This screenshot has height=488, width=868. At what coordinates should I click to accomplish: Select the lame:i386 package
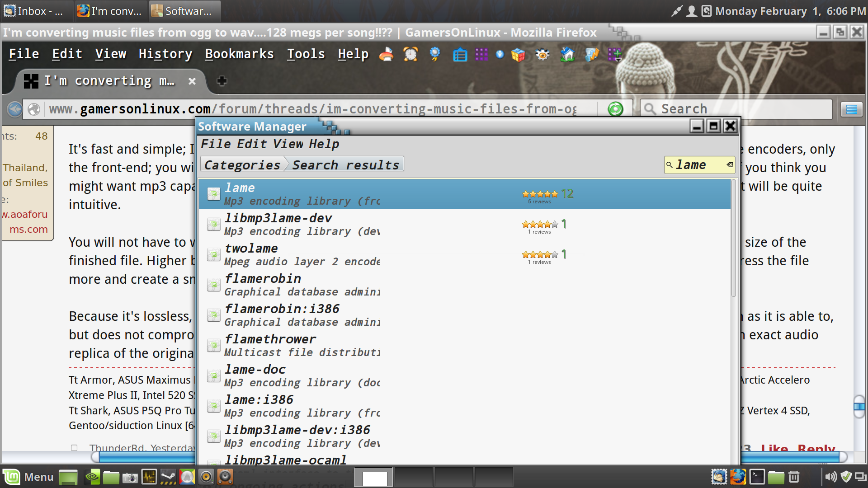coord(464,406)
